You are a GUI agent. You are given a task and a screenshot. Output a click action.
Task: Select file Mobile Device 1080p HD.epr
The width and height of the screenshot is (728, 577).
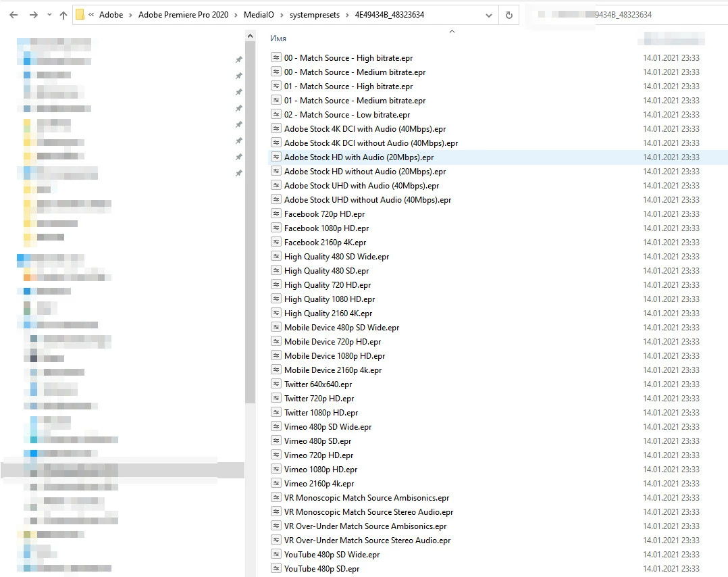click(335, 356)
